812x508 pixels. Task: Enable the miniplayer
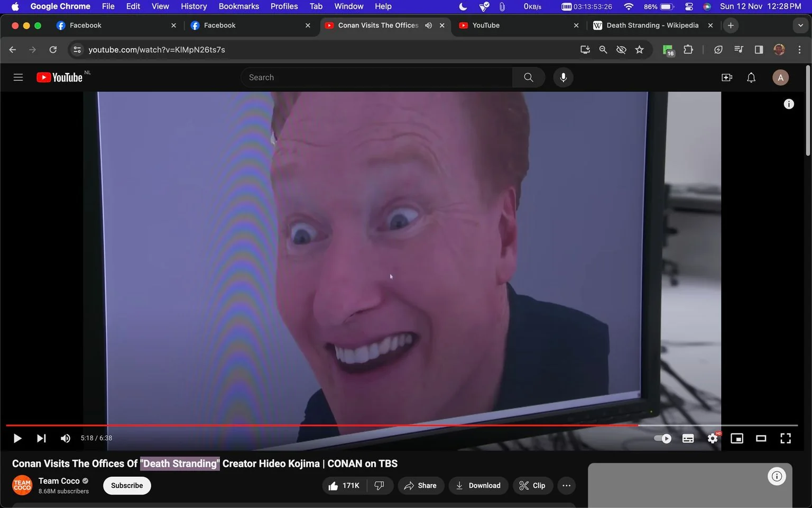click(x=737, y=438)
